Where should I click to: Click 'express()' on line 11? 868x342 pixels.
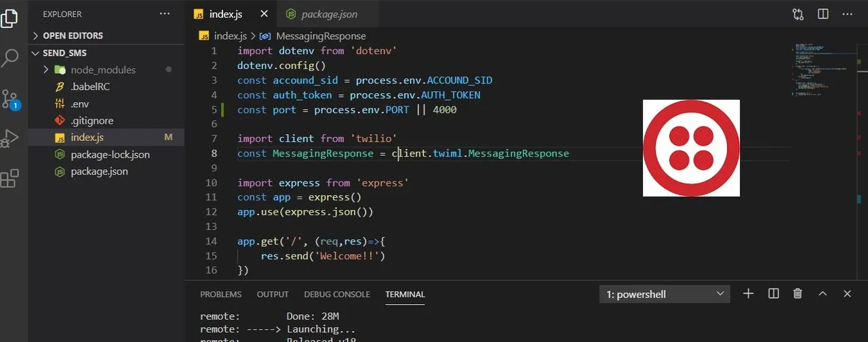click(x=335, y=197)
